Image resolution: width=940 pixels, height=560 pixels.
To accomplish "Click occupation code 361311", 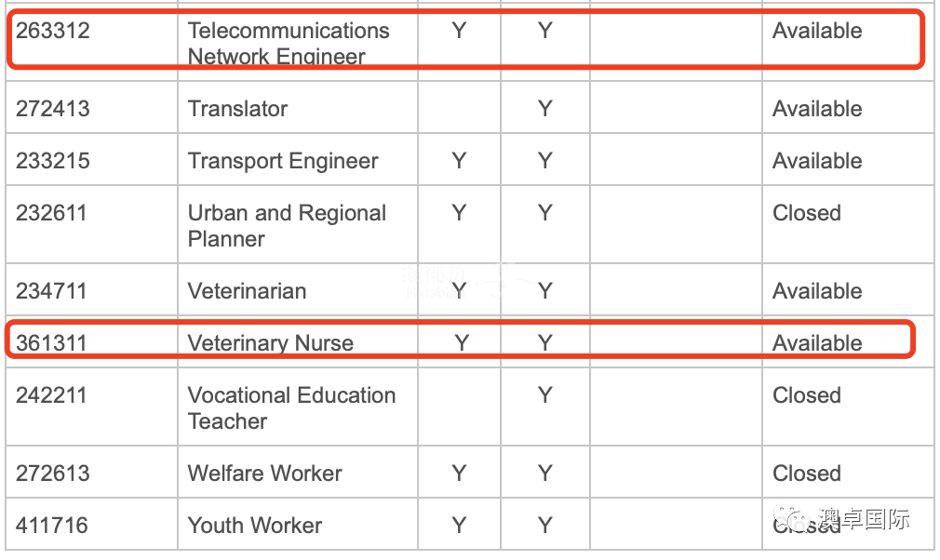I will 51,342.
